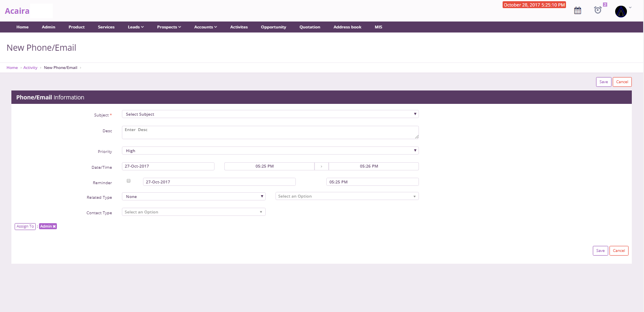Click the bottom Cancel button

(x=619, y=251)
